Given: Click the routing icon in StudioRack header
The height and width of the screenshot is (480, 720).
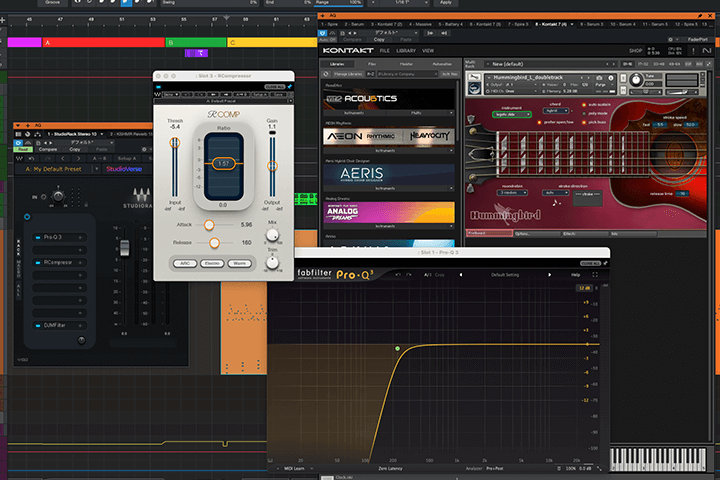Looking at the screenshot, I should (x=37, y=134).
